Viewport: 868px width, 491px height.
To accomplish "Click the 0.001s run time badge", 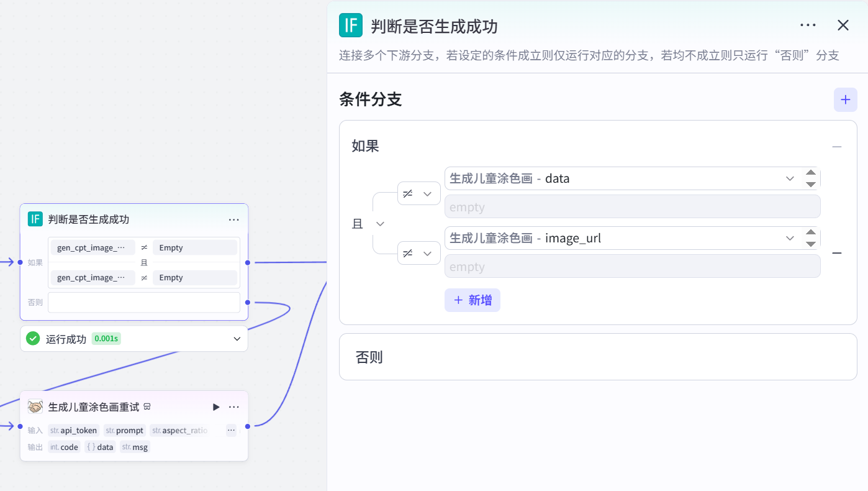I will click(x=106, y=339).
